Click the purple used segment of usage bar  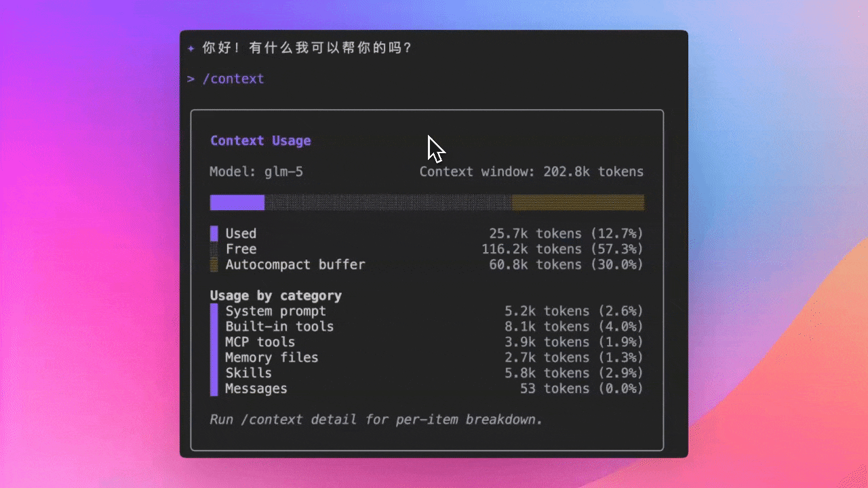pyautogui.click(x=237, y=203)
